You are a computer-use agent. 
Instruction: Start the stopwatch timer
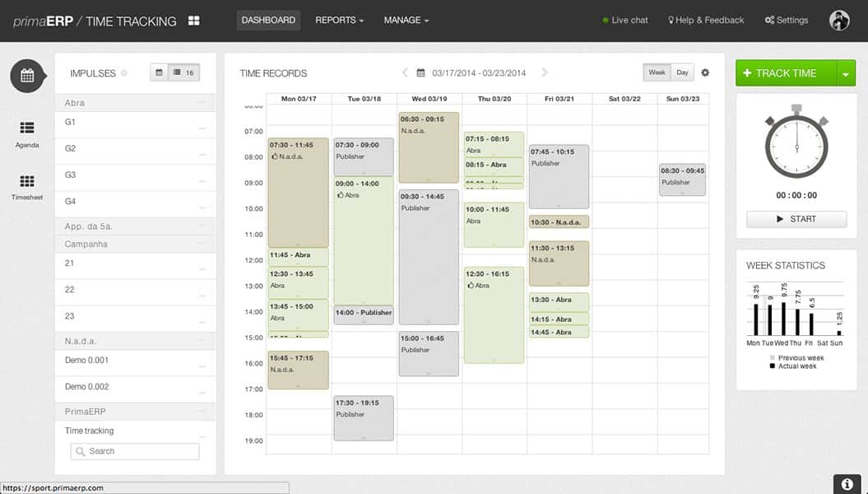tap(796, 219)
